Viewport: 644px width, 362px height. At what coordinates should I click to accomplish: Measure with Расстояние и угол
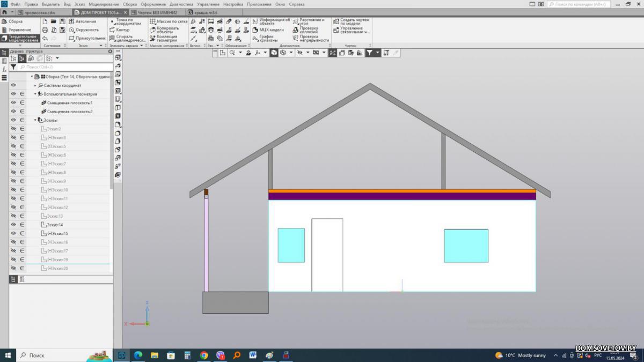click(x=309, y=21)
